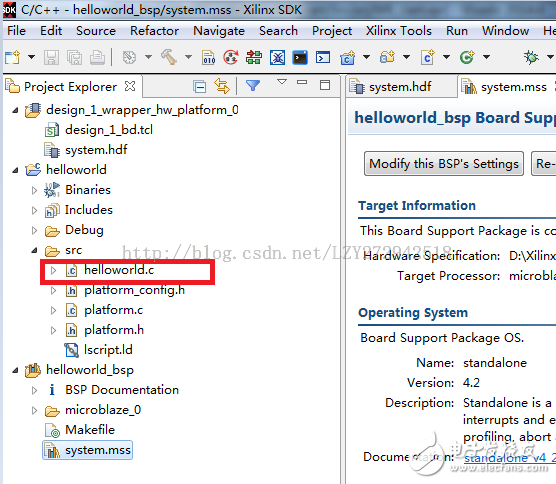Switch to the system.hdf tab
Viewport: 556px width, 484px height.
pyautogui.click(x=400, y=87)
